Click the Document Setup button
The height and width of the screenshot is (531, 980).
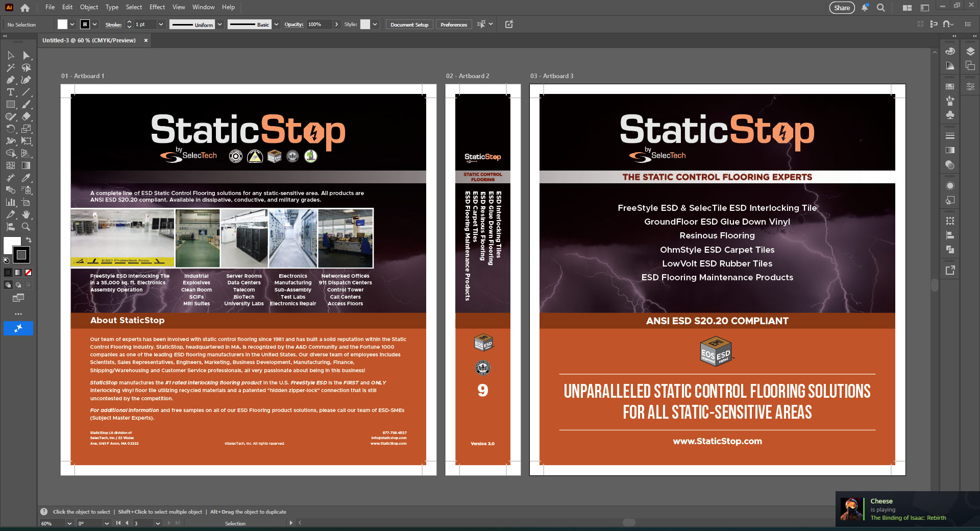tap(409, 25)
